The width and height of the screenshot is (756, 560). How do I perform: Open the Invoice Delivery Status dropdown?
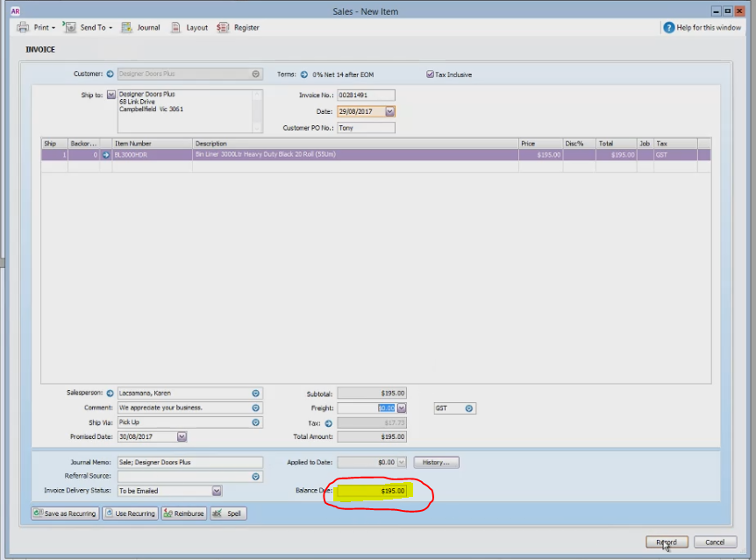click(217, 491)
